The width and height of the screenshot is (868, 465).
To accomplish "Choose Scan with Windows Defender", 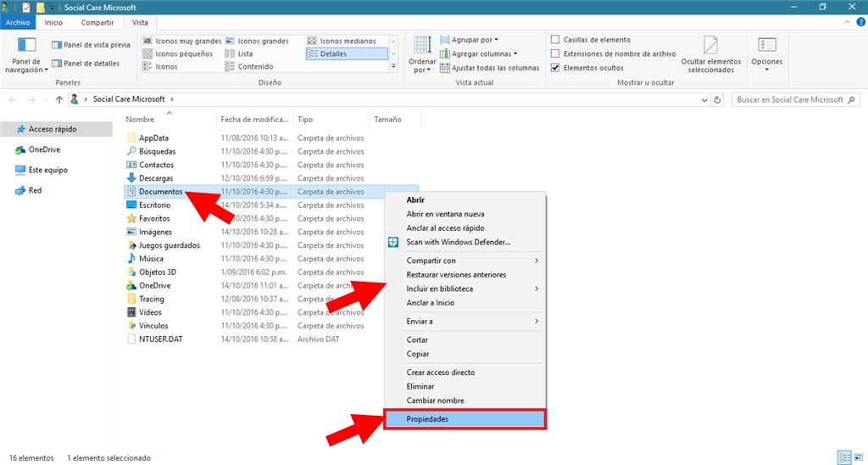I will 465,242.
